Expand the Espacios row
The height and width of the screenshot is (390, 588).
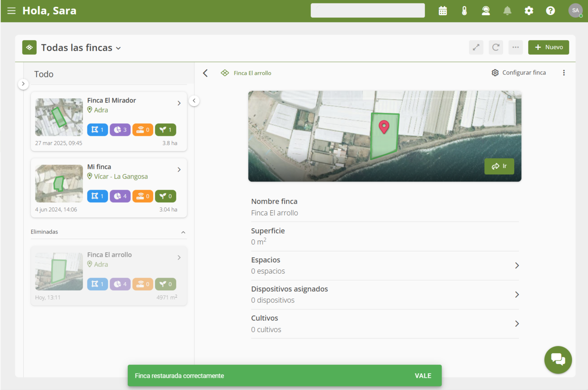pos(517,265)
